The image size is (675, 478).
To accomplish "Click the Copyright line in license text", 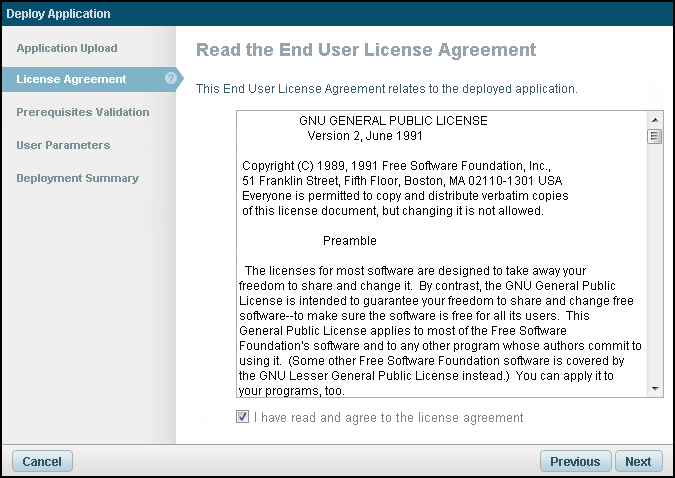I will coord(396,165).
